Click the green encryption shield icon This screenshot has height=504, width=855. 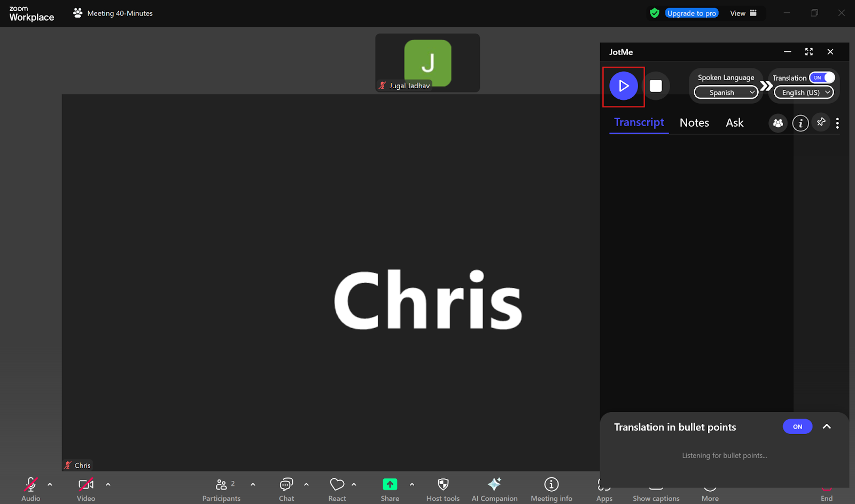(655, 13)
